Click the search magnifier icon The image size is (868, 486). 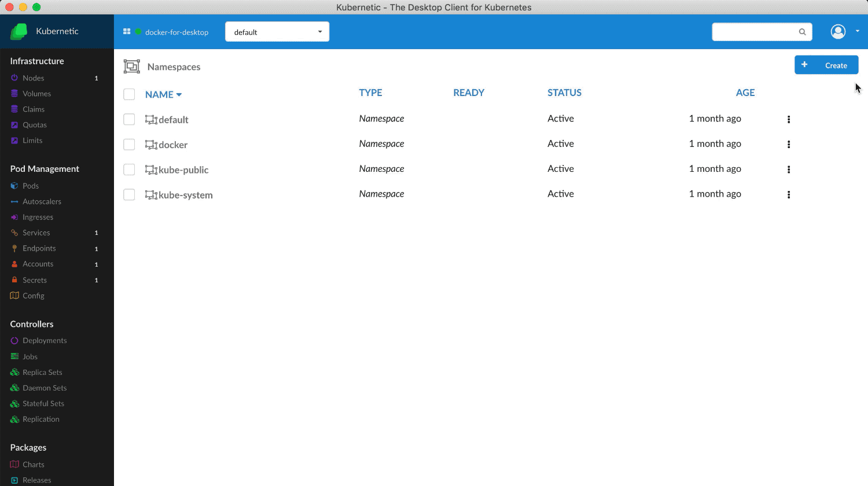click(x=802, y=32)
